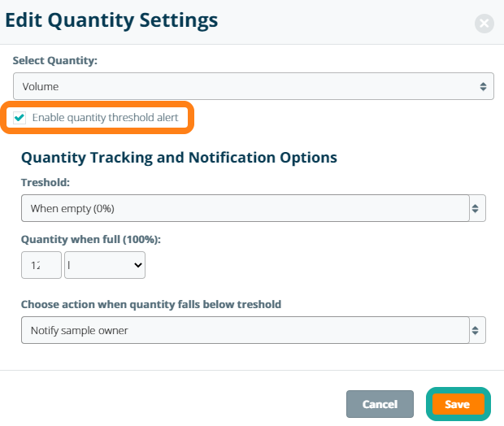Click the 'Enable quantity threshold alert' label text
Image resolution: width=504 pixels, height=426 pixels.
pos(105,118)
